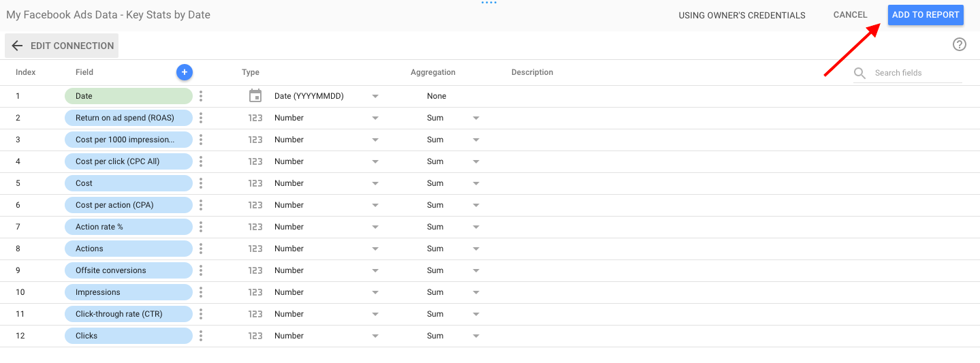Screen dimensions: 980x363
Task: Open aggregation dropdown for Impressions row
Action: click(x=475, y=292)
